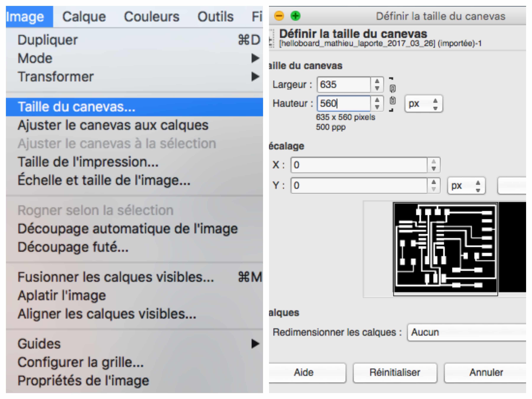Image resolution: width=532 pixels, height=399 pixels.
Task: Focus the X offset input field
Action: 359,165
